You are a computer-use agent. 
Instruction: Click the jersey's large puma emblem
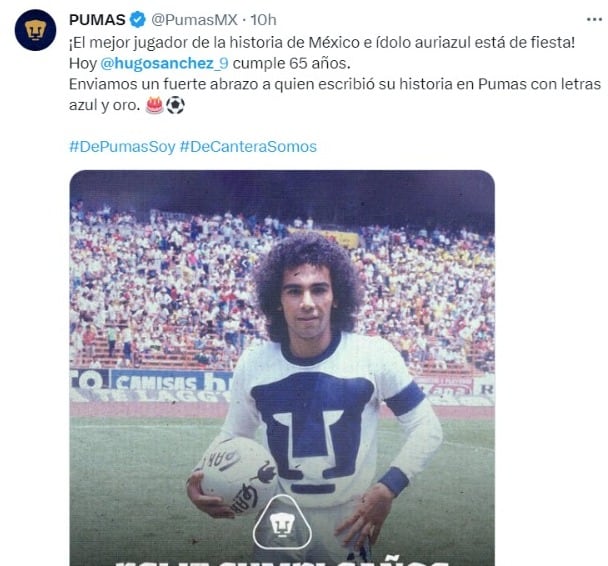tap(313, 427)
